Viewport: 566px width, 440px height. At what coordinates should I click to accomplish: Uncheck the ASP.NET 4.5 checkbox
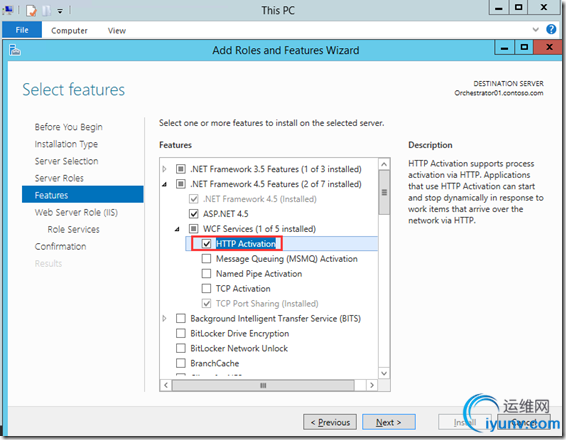click(194, 214)
